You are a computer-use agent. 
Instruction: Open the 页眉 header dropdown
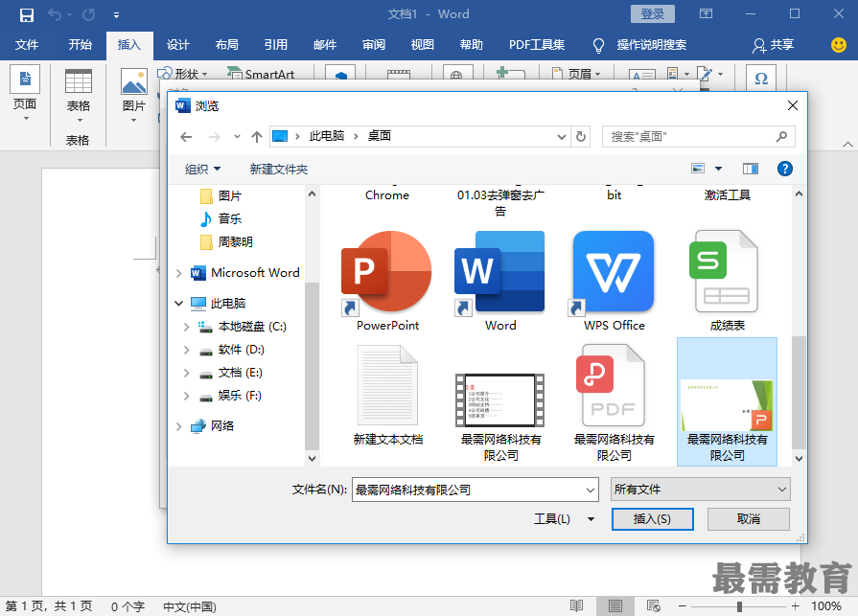pos(577,74)
